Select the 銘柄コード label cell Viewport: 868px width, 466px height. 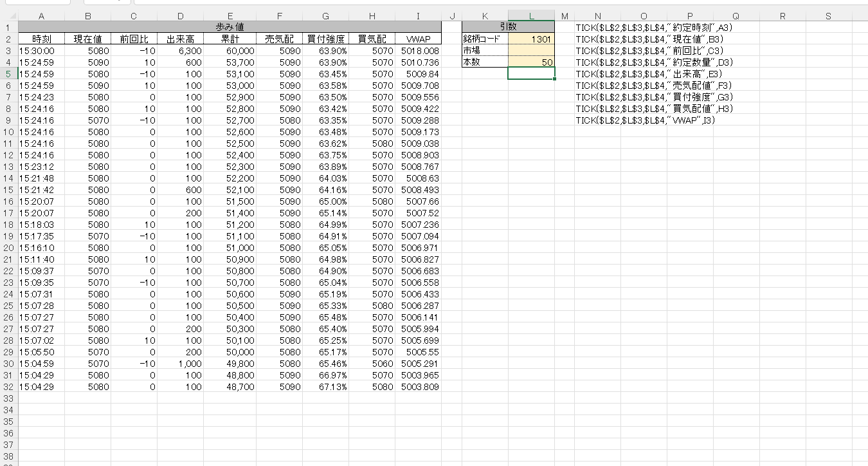485,39
